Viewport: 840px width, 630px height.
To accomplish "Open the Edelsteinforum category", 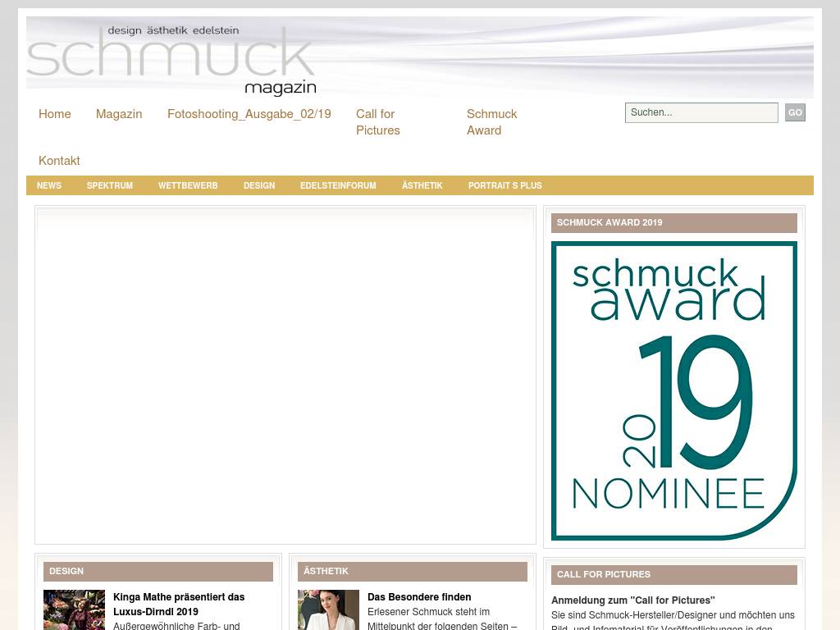I will pos(338,185).
